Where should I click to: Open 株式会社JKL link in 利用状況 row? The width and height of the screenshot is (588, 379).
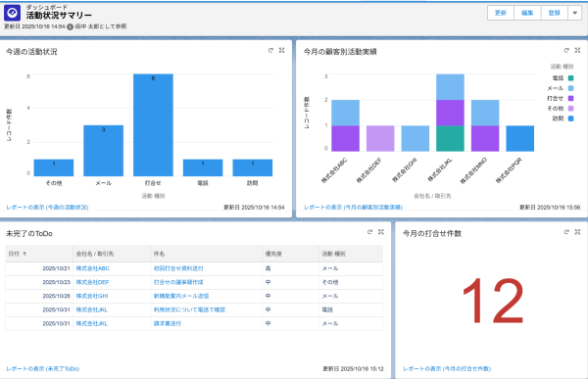point(91,309)
